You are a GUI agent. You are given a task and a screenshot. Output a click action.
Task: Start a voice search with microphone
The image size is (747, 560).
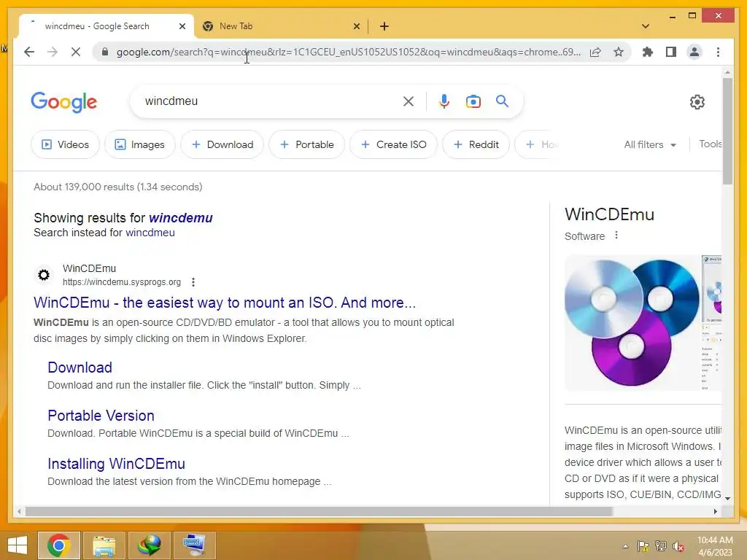click(444, 101)
